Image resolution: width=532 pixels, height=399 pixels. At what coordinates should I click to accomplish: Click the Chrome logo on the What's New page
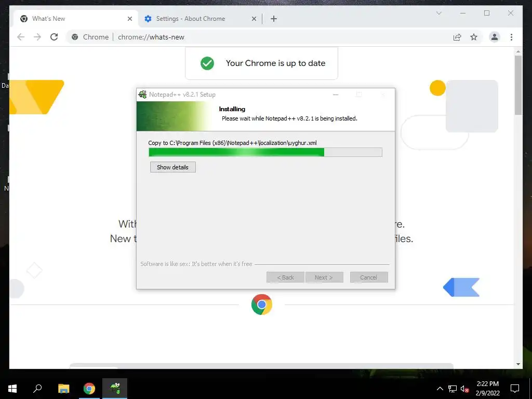click(262, 304)
